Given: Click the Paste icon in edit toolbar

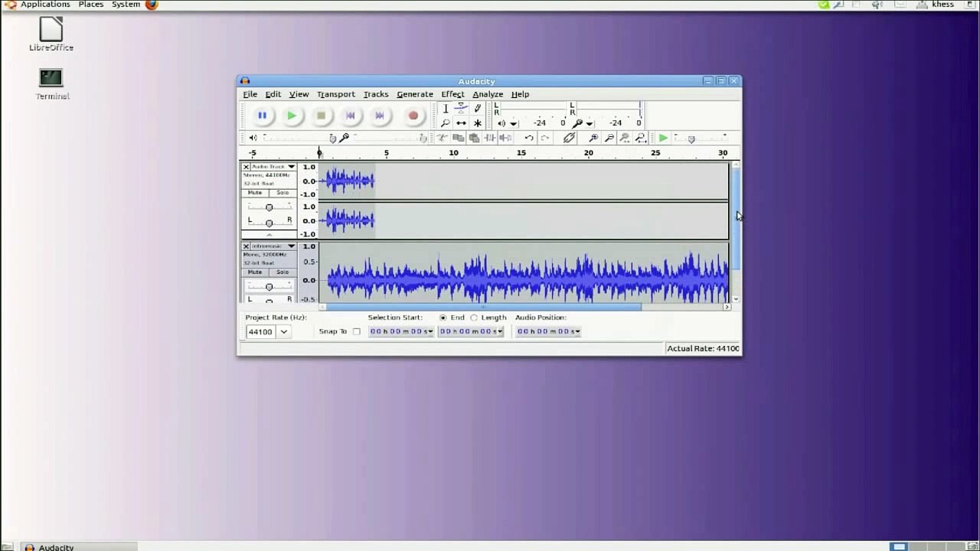Looking at the screenshot, I should click(474, 138).
